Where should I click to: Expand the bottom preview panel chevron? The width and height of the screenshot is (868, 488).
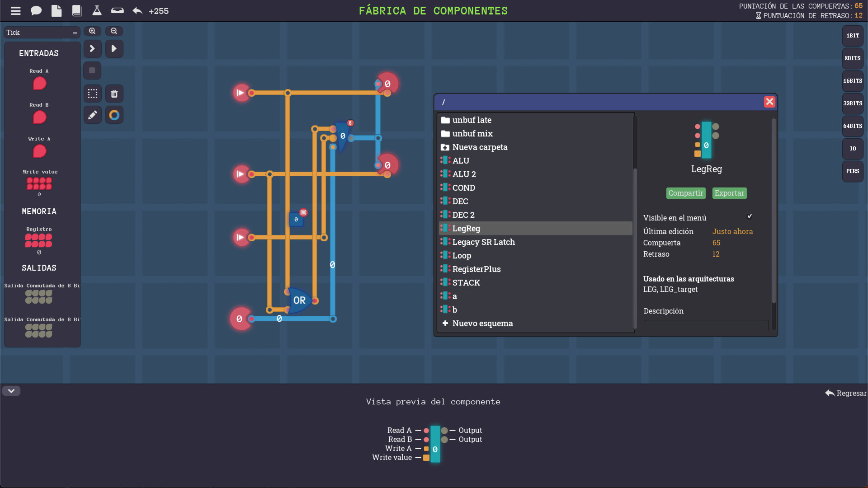pyautogui.click(x=11, y=390)
